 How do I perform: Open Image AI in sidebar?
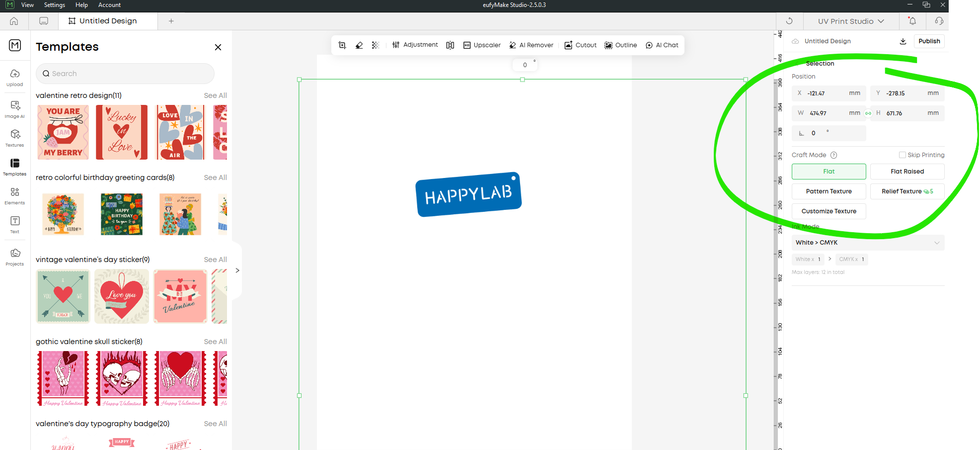pos(15,109)
